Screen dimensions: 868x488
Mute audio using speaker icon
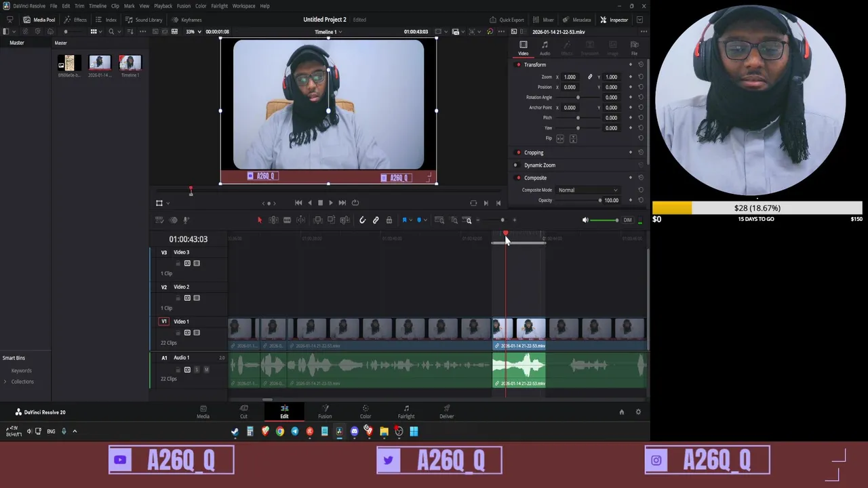585,220
